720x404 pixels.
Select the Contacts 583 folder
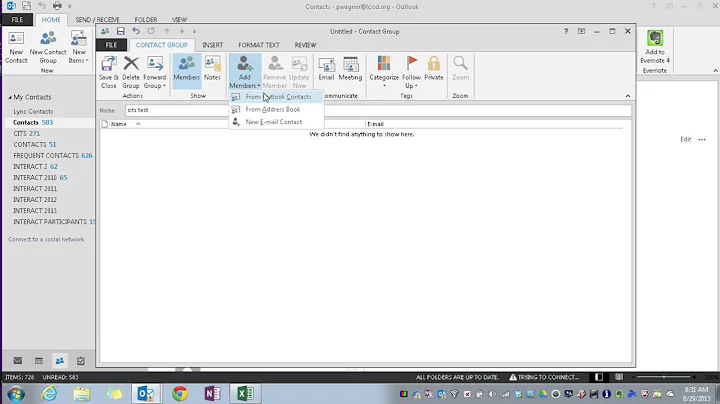(x=33, y=123)
